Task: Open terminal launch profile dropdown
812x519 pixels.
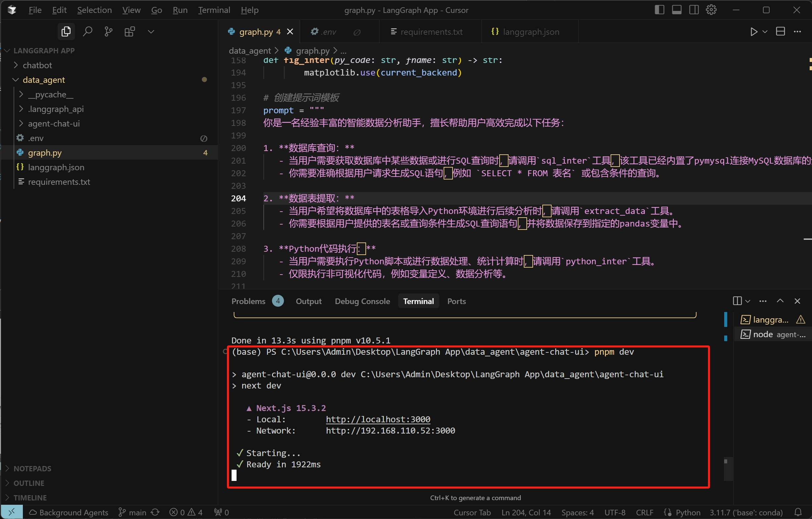Action: tap(748, 301)
